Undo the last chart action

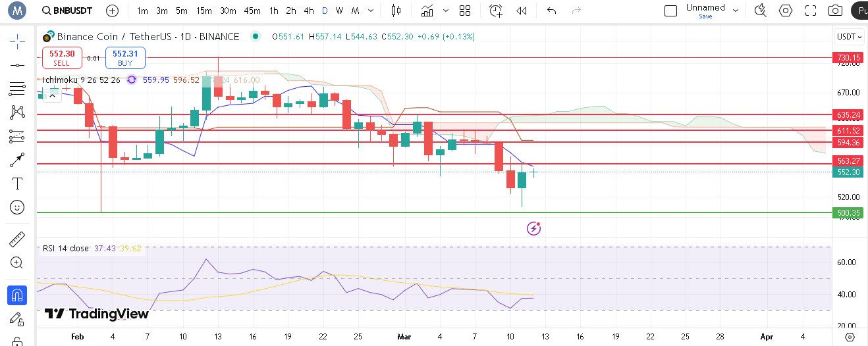552,11
